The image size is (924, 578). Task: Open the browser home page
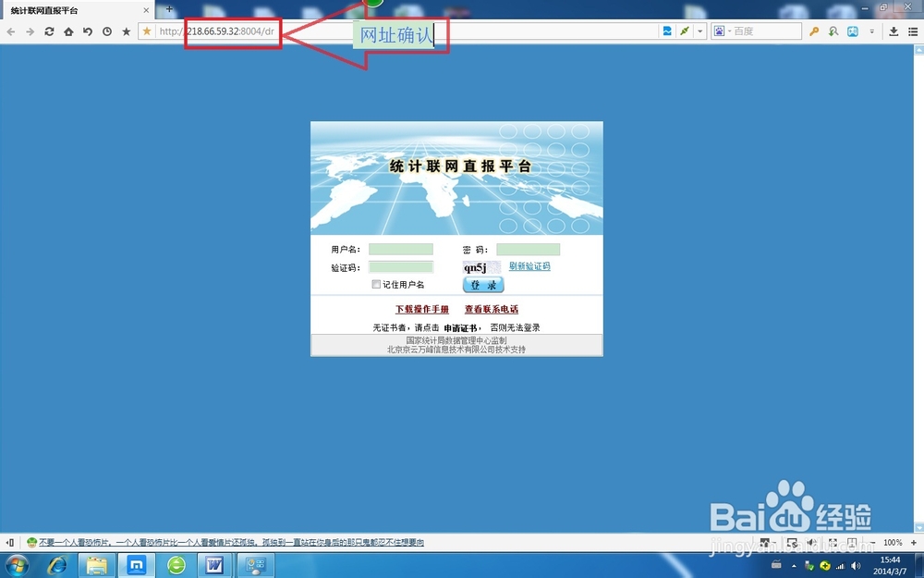pyautogui.click(x=68, y=31)
